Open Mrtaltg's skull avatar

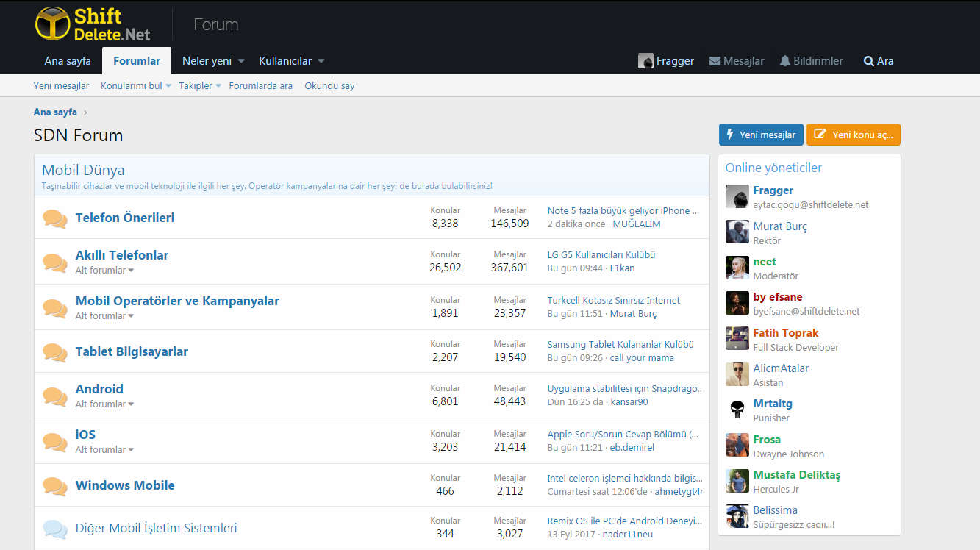(737, 410)
